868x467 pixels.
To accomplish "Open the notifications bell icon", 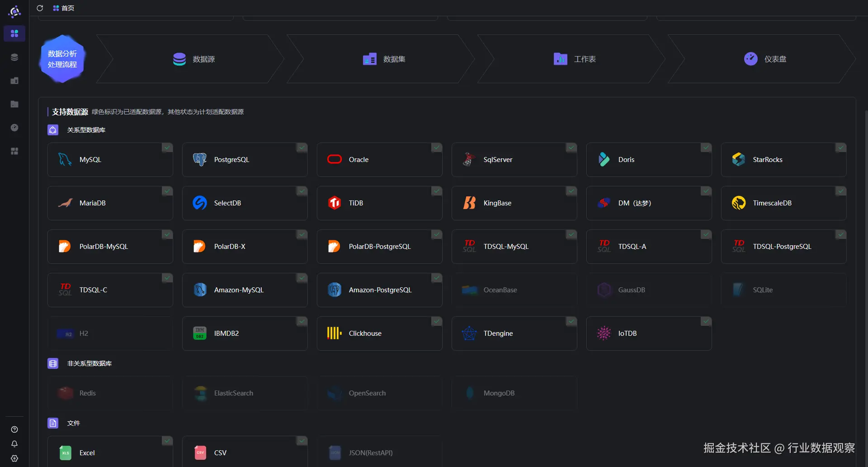I will 14,444.
